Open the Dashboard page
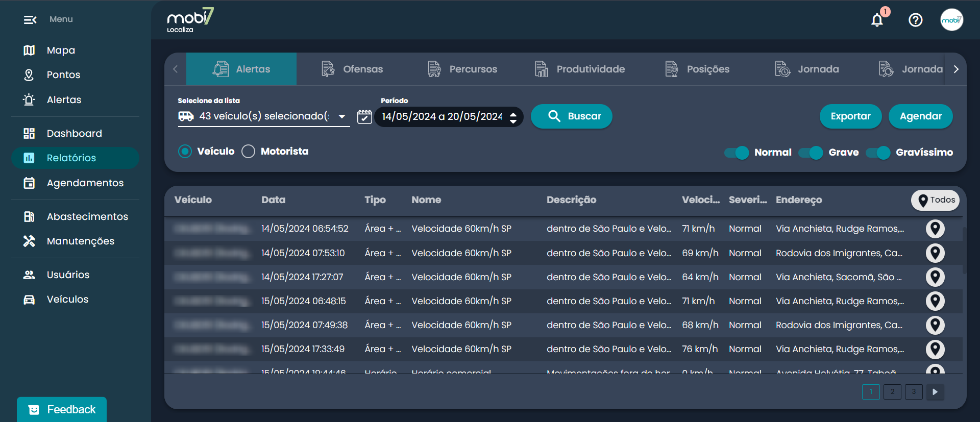980x422 pixels. (75, 133)
